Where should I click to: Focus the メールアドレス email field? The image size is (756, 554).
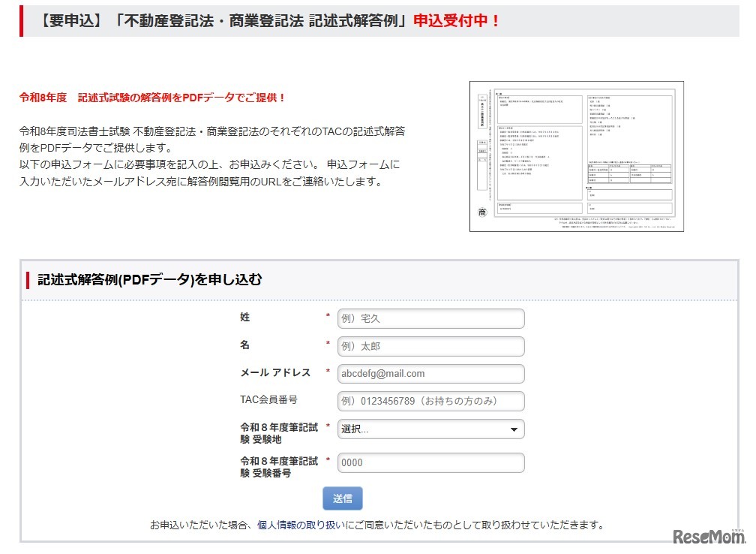[x=430, y=374]
